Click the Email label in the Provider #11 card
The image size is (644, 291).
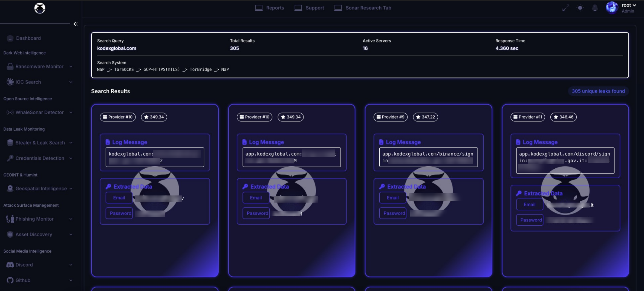click(530, 204)
